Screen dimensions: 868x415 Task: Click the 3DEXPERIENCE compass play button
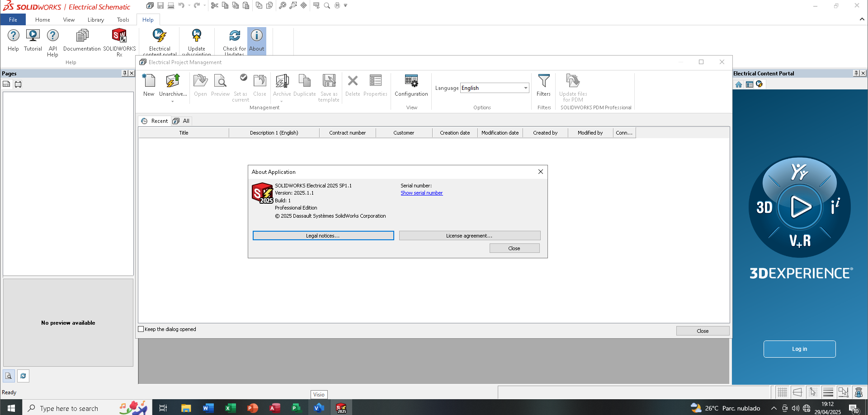[800, 207]
